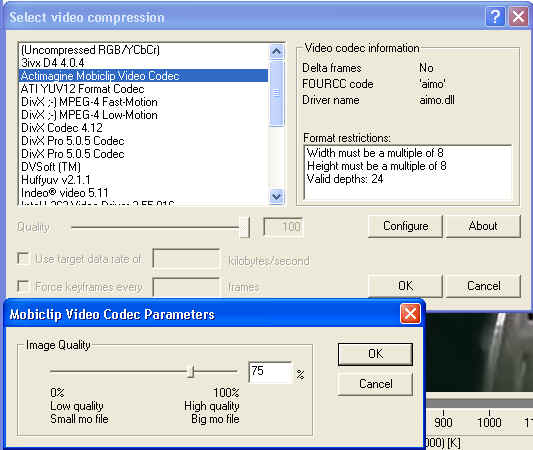Confirm Mobiclip parameters with OK
This screenshot has height=450, width=533.
click(x=375, y=354)
